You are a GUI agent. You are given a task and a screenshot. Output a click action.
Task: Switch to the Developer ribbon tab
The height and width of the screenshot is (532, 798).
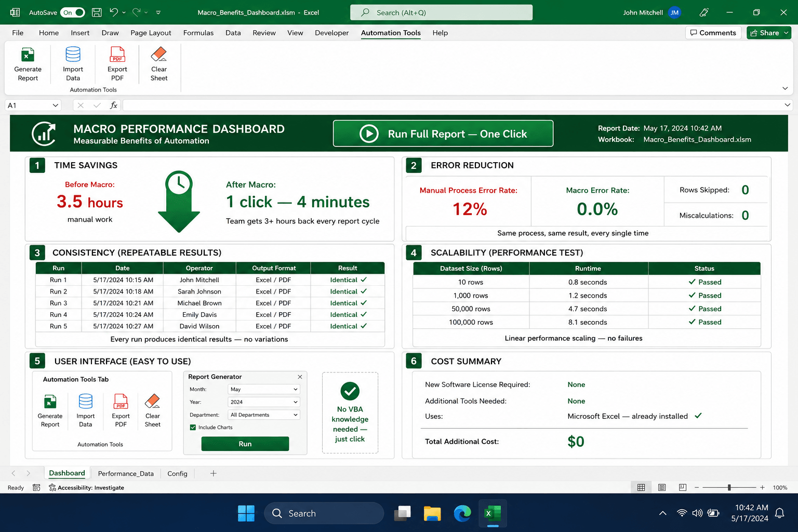(331, 33)
